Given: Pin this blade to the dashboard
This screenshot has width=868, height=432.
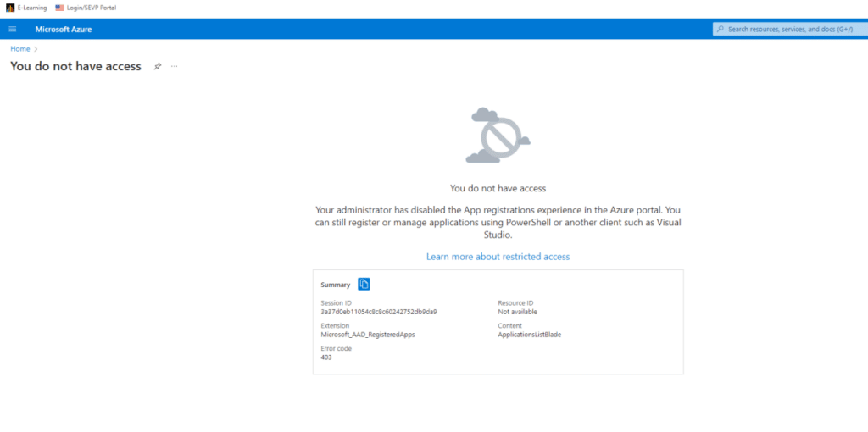Looking at the screenshot, I should pos(158,66).
